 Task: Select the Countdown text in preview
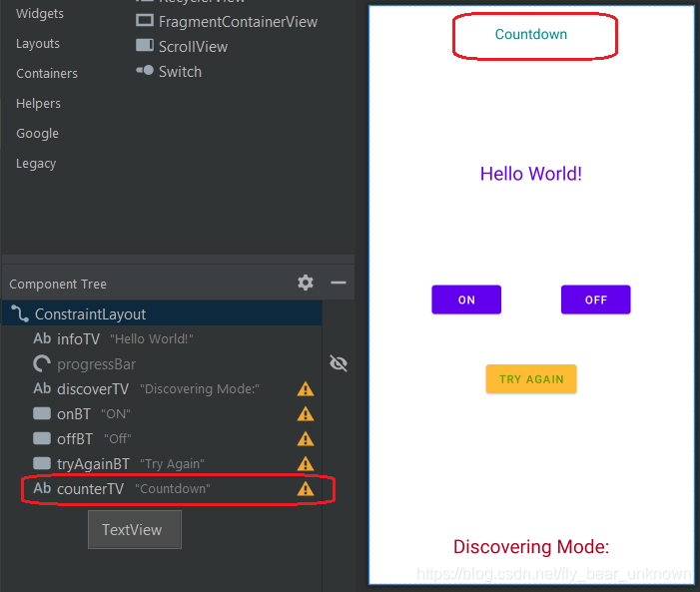[531, 34]
